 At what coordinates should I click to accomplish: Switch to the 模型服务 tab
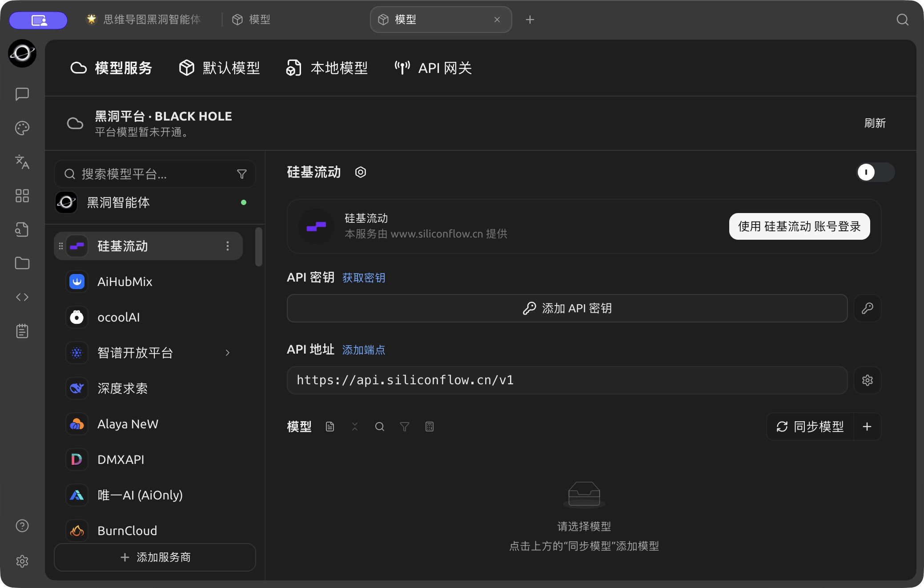click(111, 68)
